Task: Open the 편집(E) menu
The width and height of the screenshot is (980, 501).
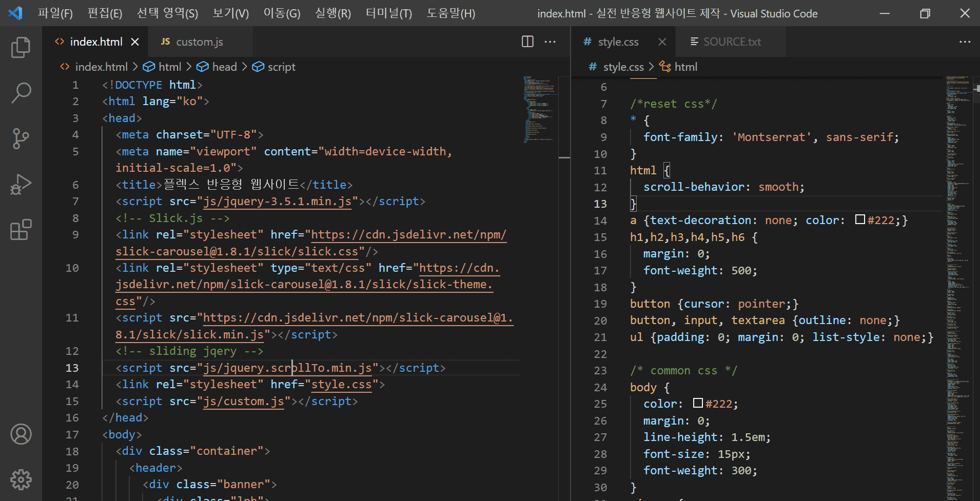Action: 105,13
